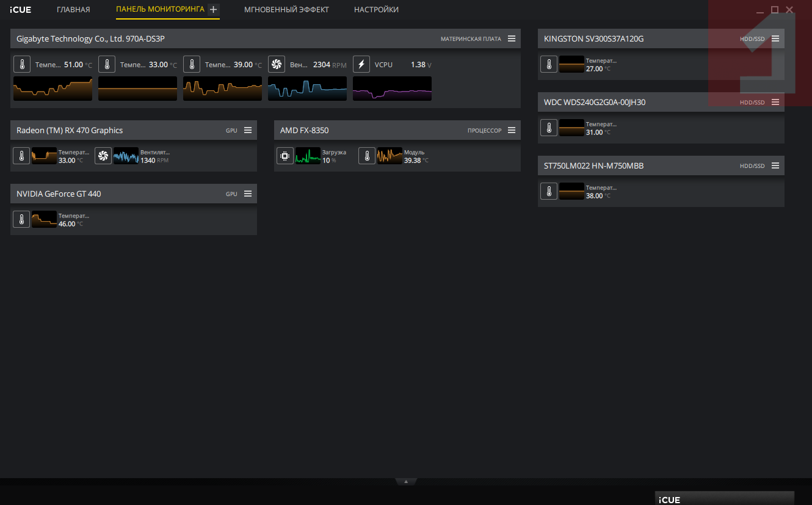Viewport: 812px width, 505px height.
Task: Click the WDC drive temperature mini graph
Action: pyautogui.click(x=571, y=128)
